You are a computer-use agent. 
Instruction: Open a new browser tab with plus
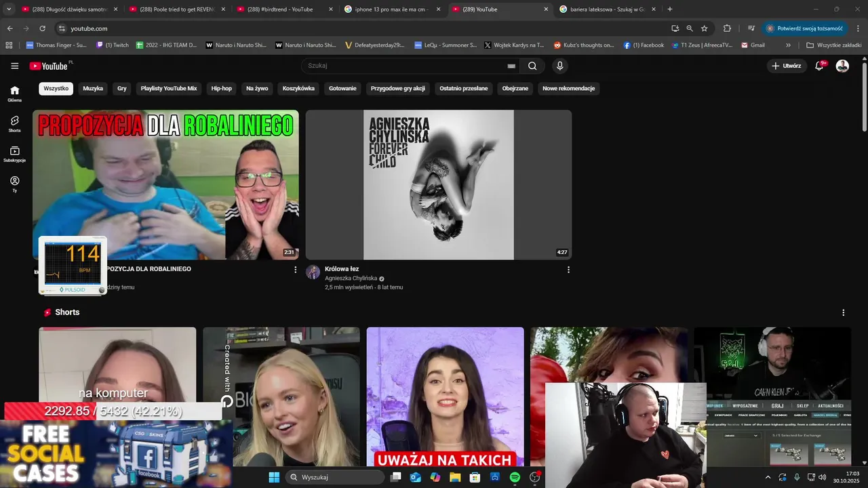click(x=670, y=9)
